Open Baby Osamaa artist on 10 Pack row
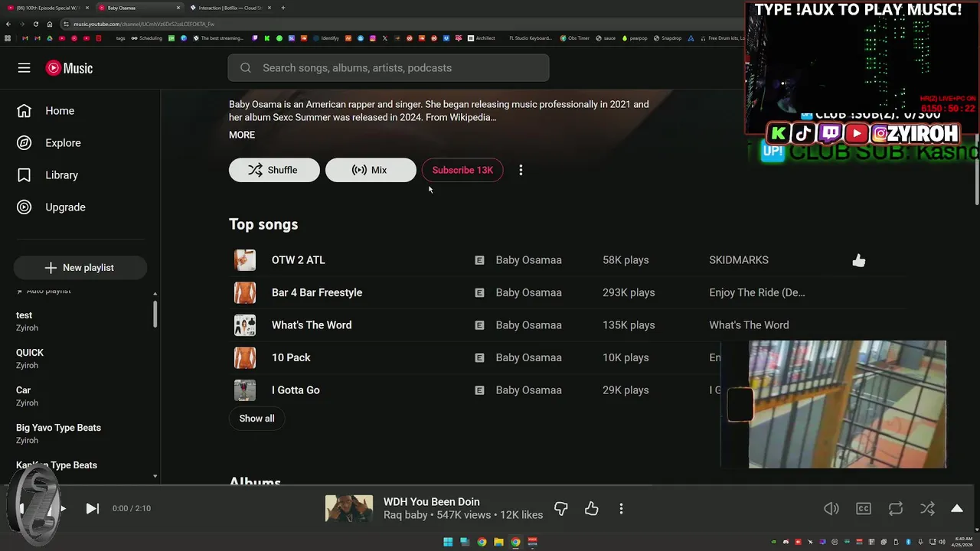Viewport: 980px width, 551px height. (x=528, y=357)
